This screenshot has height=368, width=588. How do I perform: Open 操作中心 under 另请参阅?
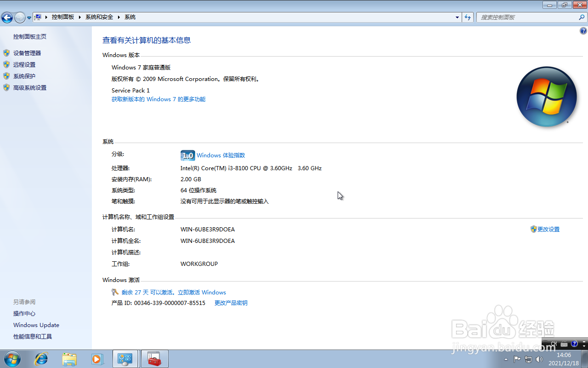[24, 313]
